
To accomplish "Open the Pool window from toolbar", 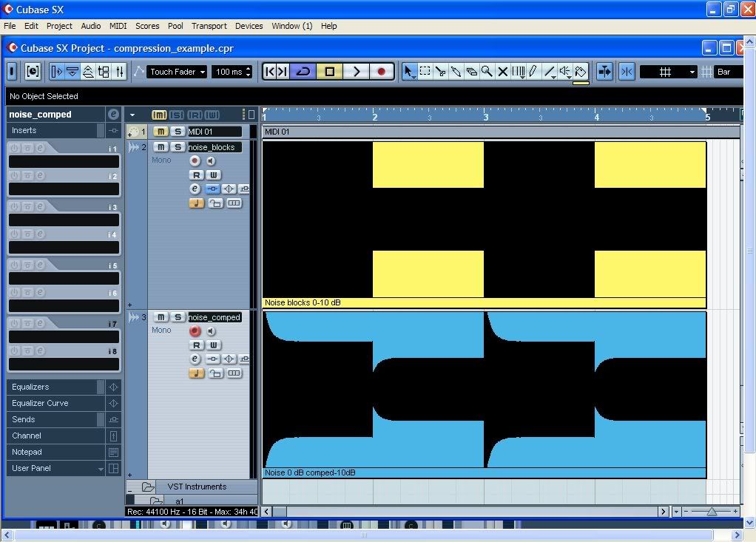I will click(104, 72).
